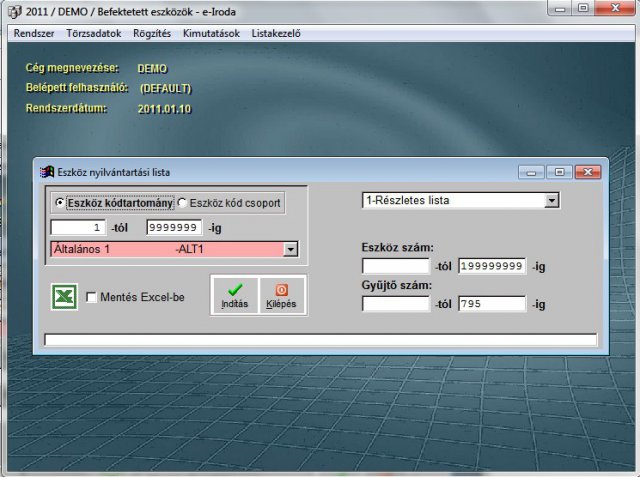
Task: Select the Eszköz kód csoport radio option
Action: (x=182, y=202)
